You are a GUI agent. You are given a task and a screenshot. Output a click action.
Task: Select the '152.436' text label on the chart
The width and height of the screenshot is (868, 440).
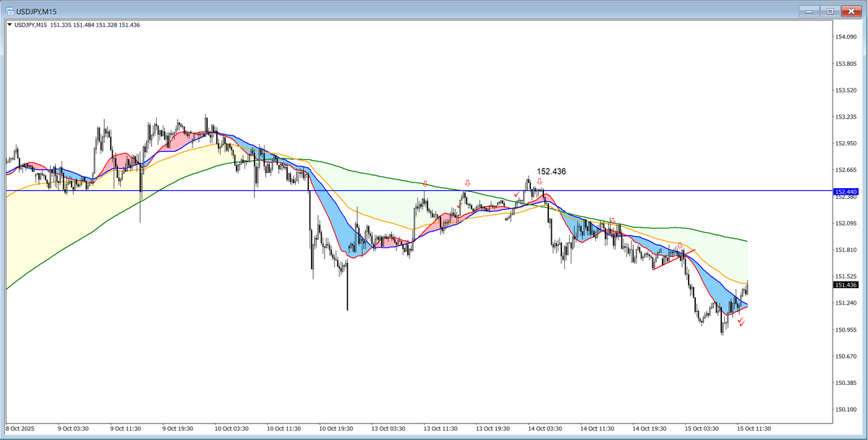click(x=551, y=172)
